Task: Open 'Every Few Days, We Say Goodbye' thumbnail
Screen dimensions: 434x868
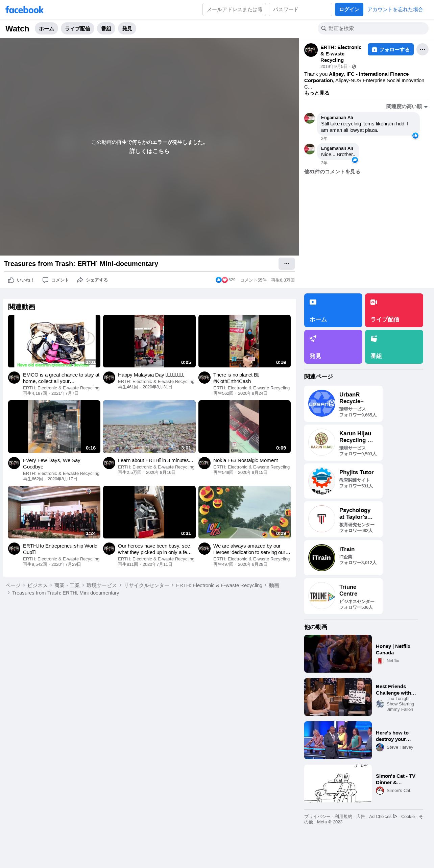Action: (54, 427)
